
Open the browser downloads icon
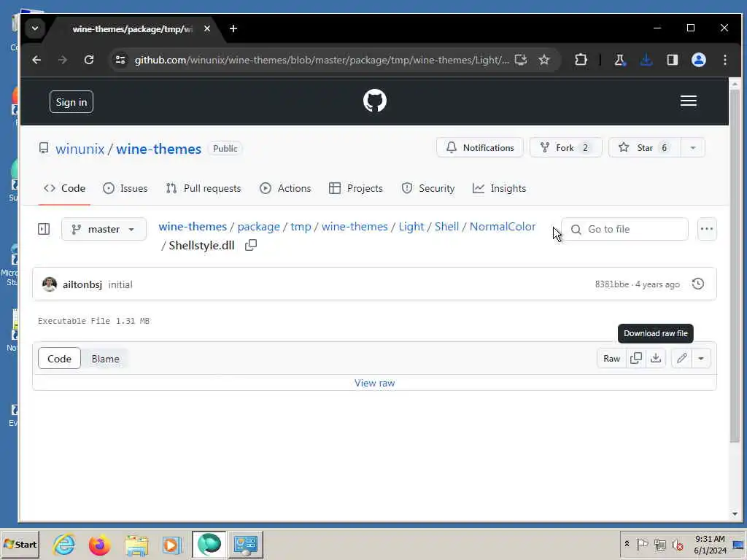click(646, 60)
